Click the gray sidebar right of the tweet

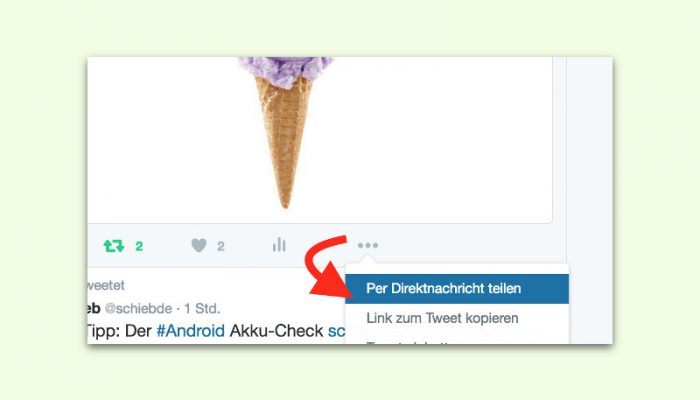pos(589,200)
